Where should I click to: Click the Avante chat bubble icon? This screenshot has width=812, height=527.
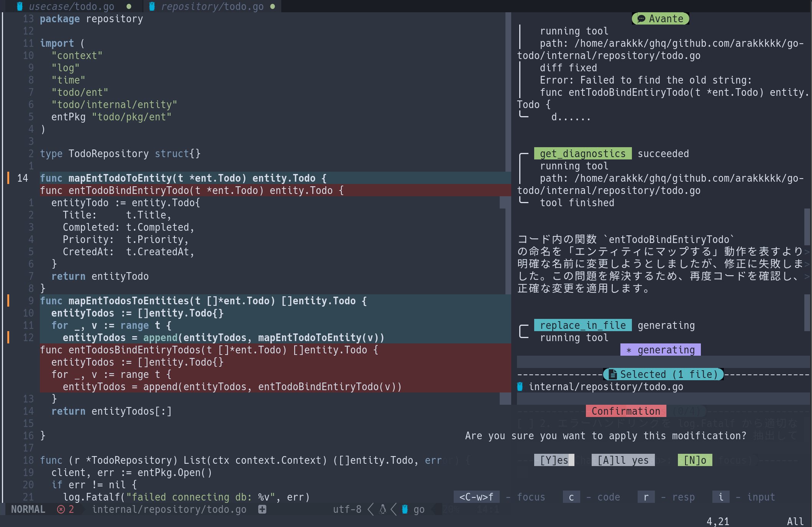tap(641, 19)
